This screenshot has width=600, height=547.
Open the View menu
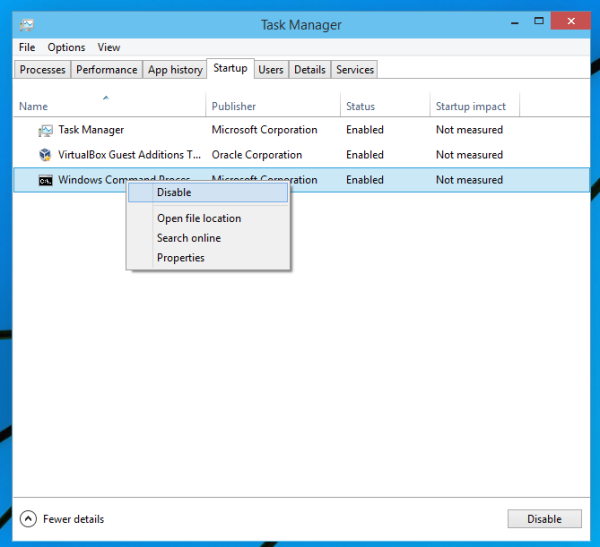[x=109, y=47]
